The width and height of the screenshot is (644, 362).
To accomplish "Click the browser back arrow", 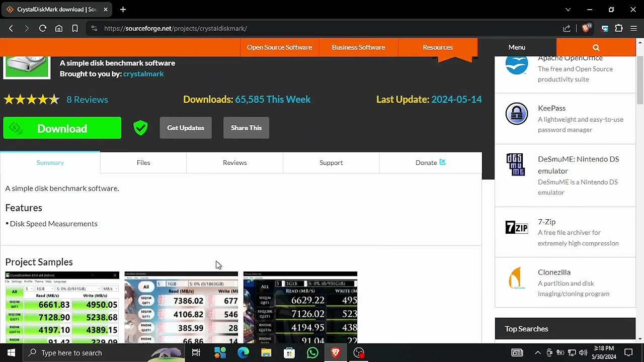I will [x=11, y=29].
